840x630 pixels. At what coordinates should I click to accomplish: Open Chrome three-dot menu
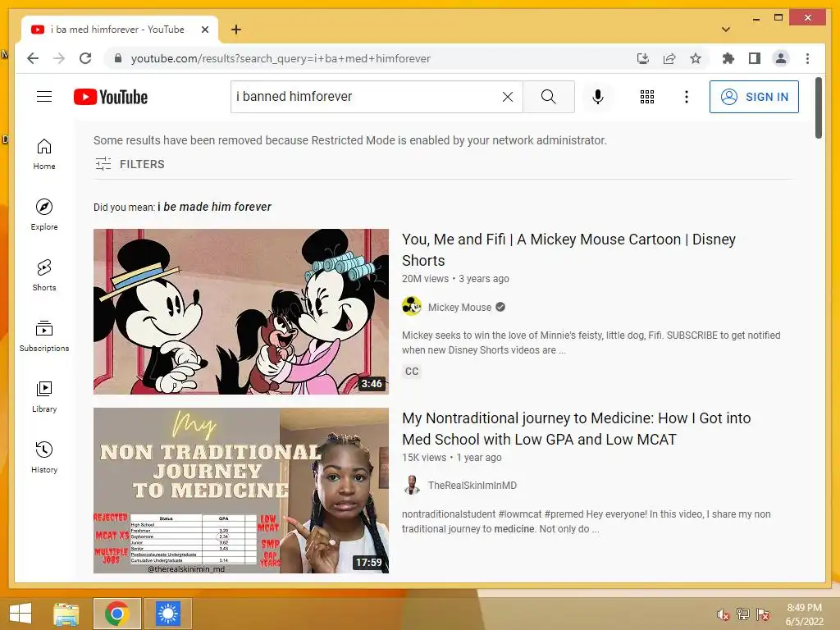807,58
